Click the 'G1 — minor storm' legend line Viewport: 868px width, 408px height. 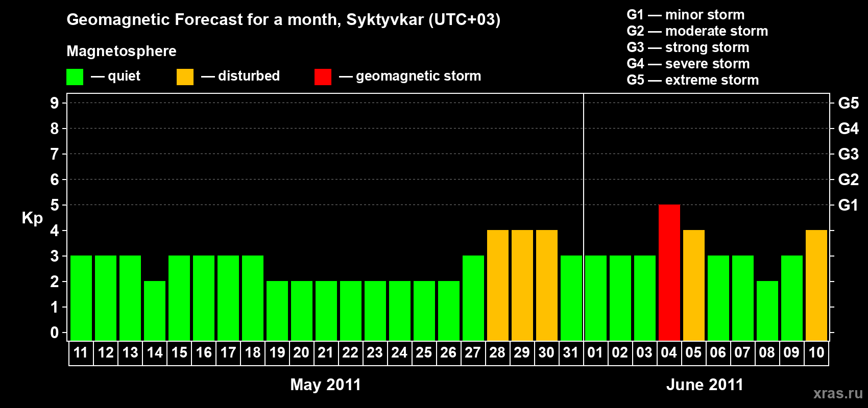click(x=686, y=15)
